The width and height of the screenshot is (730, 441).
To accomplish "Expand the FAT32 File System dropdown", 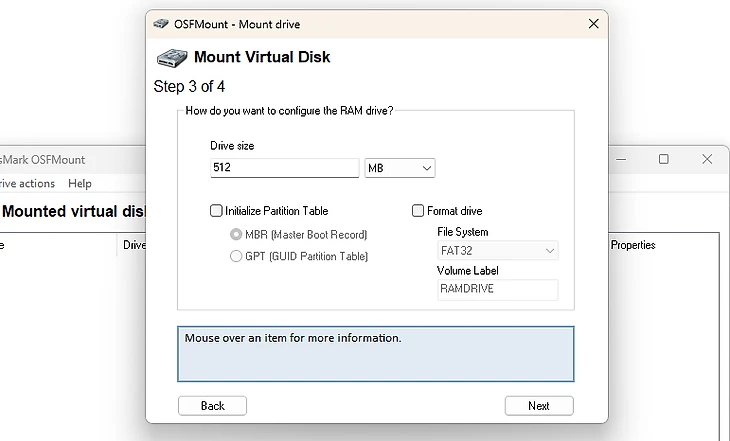I will 497,251.
